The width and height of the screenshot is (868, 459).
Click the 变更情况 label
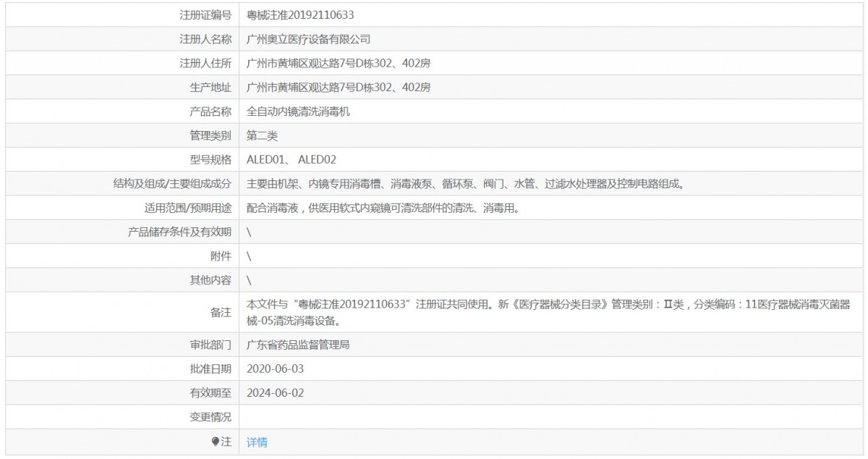pos(211,417)
